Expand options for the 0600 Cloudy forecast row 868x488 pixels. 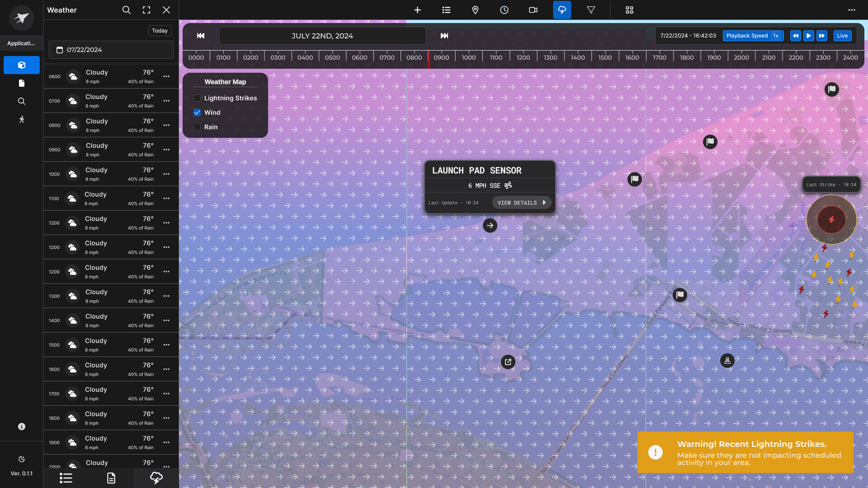[166, 76]
